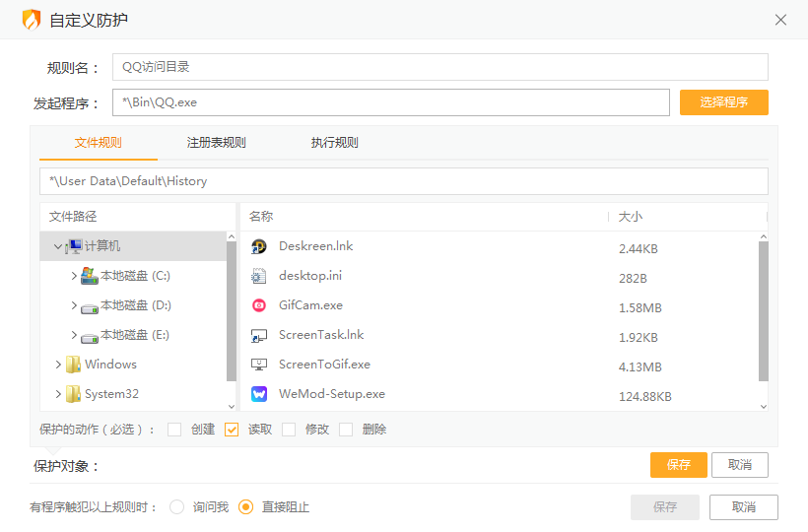The image size is (808, 532).
Task: Select the 询问我 radio option
Action: tap(176, 506)
